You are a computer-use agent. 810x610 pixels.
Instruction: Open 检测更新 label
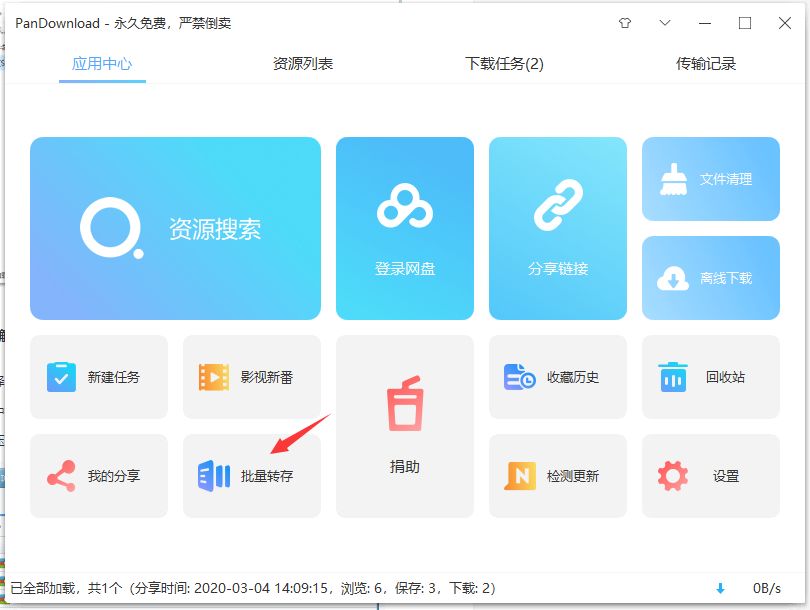(x=573, y=476)
